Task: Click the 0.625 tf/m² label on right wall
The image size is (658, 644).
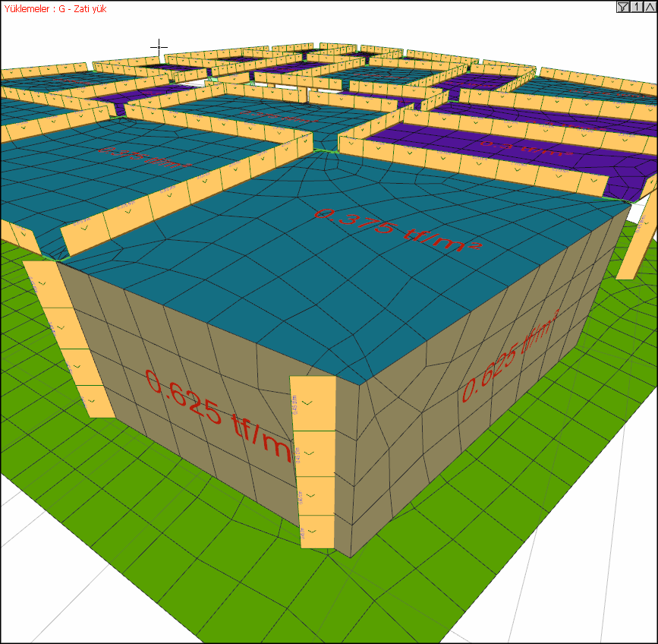Action: click(511, 355)
